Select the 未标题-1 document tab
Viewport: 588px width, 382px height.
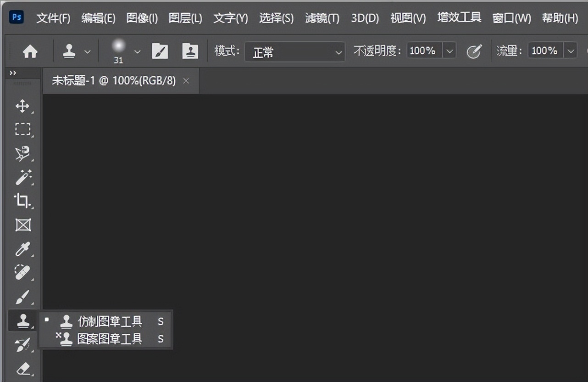click(x=110, y=80)
